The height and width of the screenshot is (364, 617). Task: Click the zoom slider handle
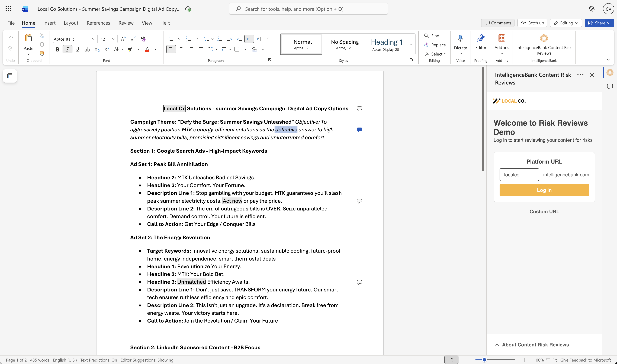(x=484, y=360)
